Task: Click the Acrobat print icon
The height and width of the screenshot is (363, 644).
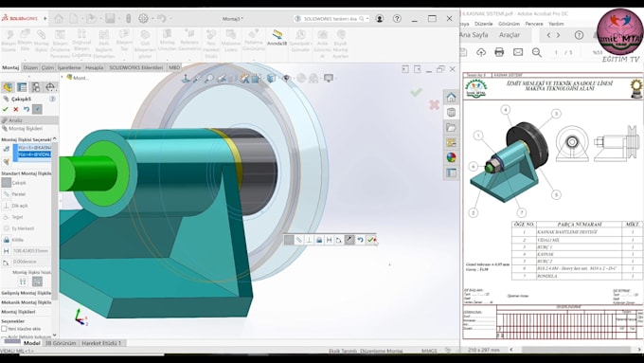Action: [499, 52]
